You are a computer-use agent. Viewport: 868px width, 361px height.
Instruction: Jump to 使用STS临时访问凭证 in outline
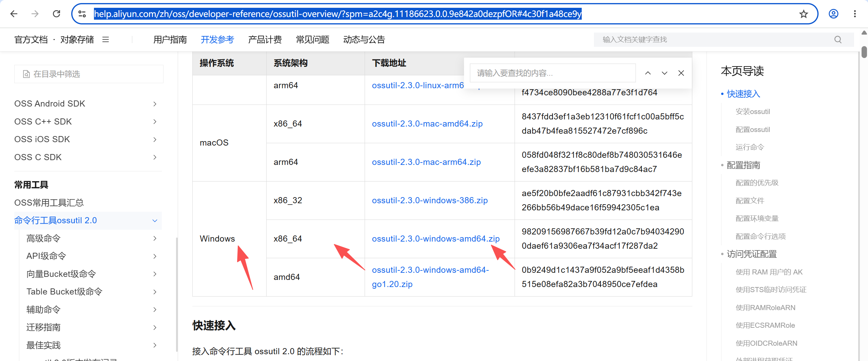click(x=771, y=289)
